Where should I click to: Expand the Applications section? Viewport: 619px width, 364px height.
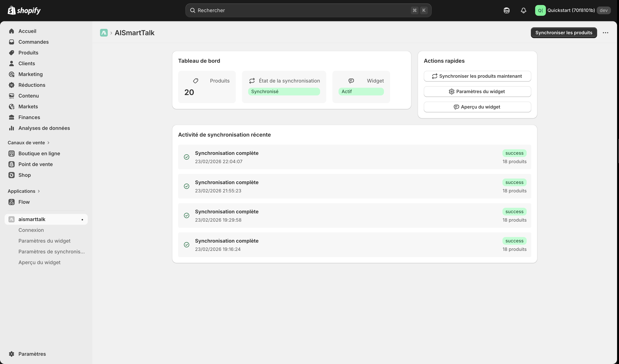pyautogui.click(x=39, y=191)
